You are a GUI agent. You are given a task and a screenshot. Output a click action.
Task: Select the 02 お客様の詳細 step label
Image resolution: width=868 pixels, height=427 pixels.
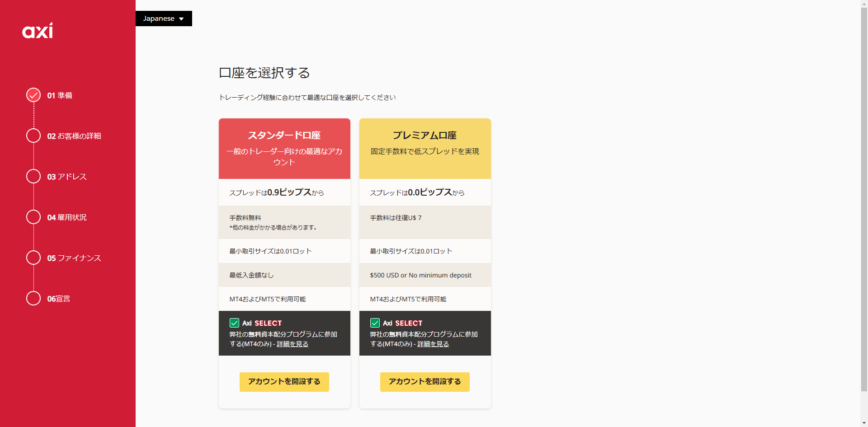(x=74, y=136)
